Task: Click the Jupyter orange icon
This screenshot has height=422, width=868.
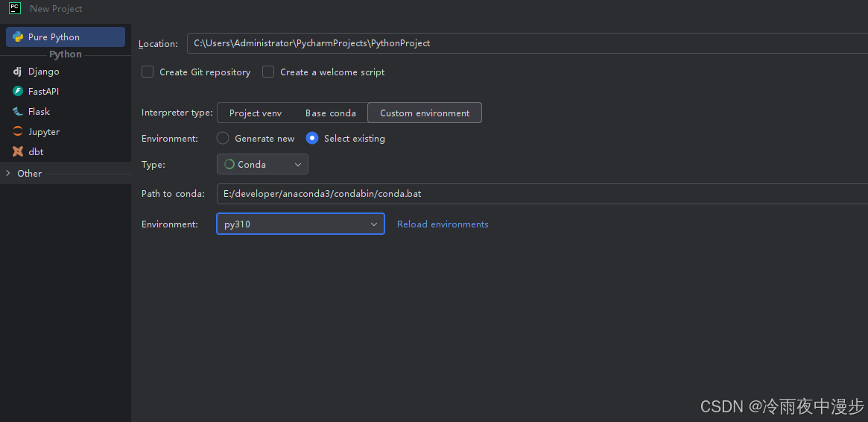Action: 18,132
